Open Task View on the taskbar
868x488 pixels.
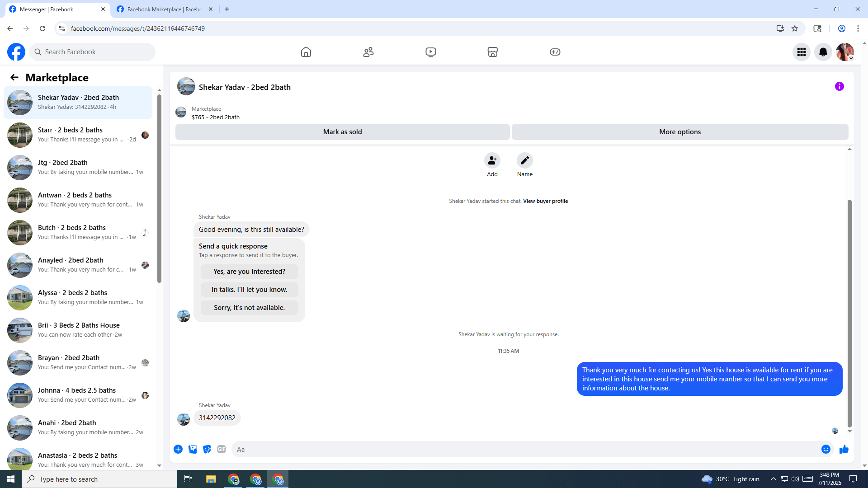[x=188, y=479]
